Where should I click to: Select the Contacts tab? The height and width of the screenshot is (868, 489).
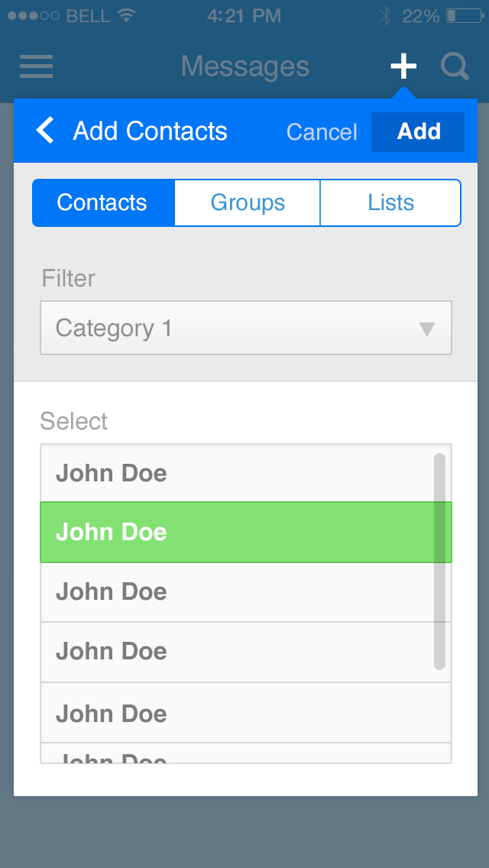coord(102,202)
